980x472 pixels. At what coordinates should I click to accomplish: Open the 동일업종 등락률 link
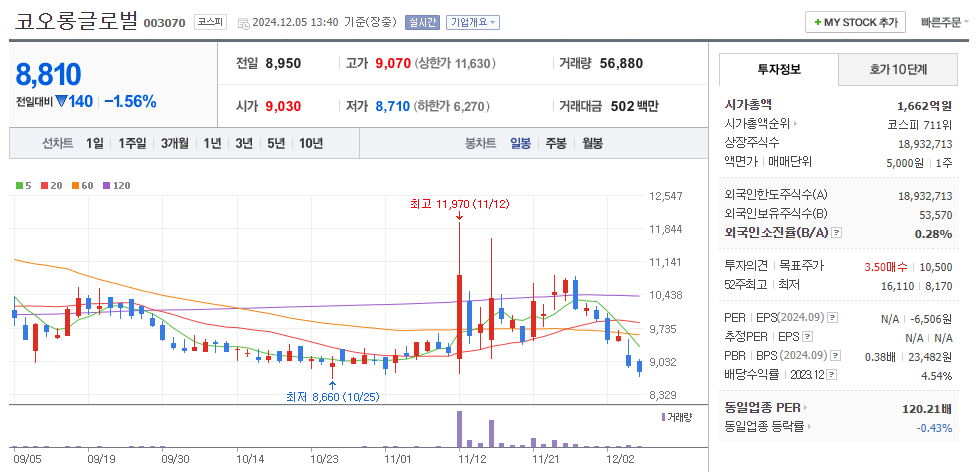point(769,427)
